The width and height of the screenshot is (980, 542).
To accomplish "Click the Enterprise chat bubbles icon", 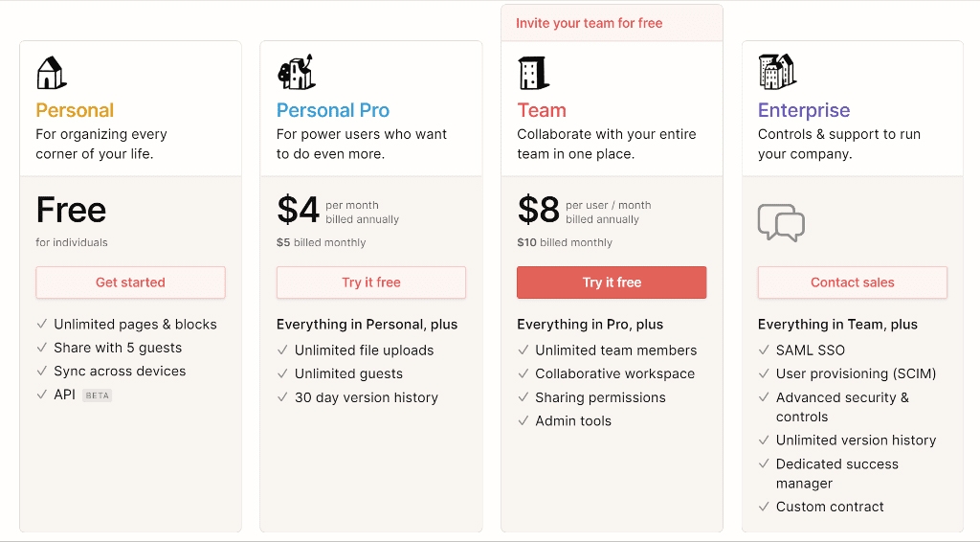I will 781,222.
